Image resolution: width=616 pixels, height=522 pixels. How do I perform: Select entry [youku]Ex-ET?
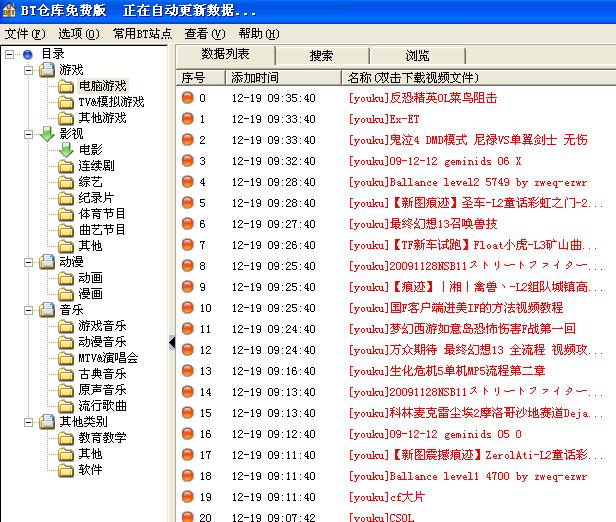(x=384, y=119)
